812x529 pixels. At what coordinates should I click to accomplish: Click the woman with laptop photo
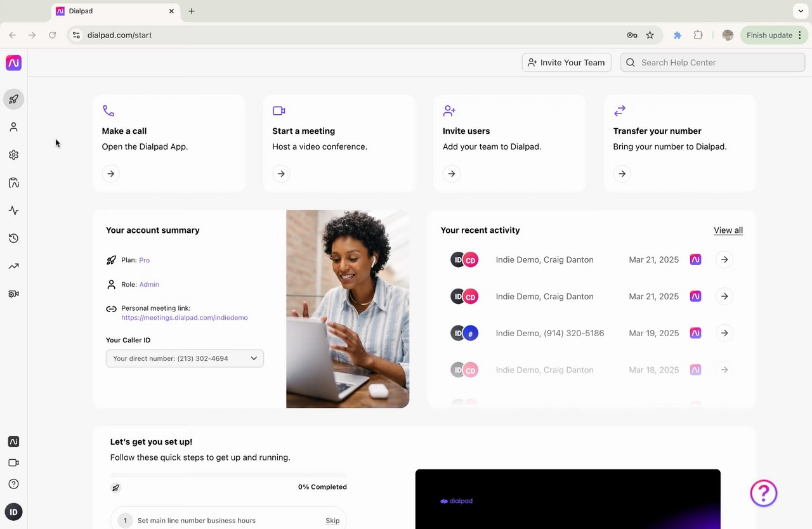348,309
